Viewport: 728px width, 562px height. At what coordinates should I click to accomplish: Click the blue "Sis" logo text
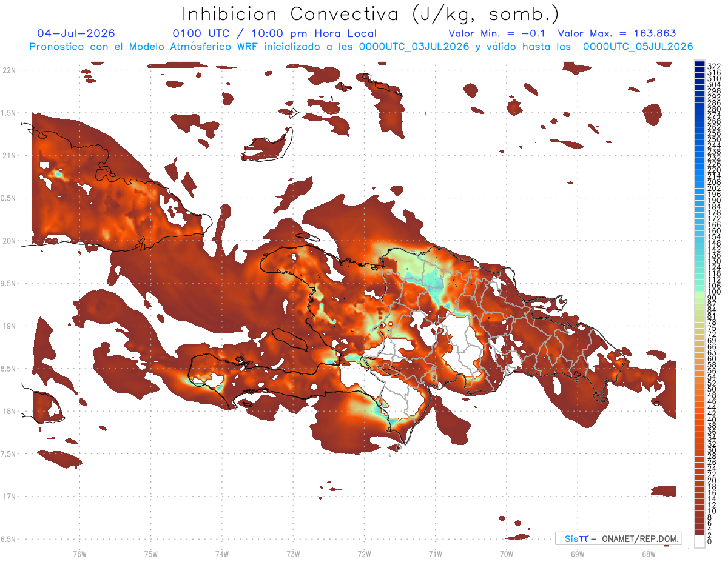571,538
